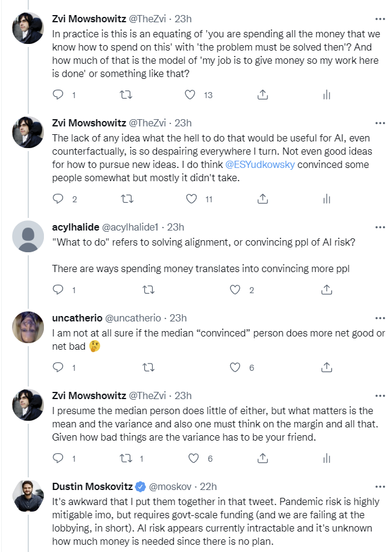Click uncatherio's profile avatar

click(28, 329)
